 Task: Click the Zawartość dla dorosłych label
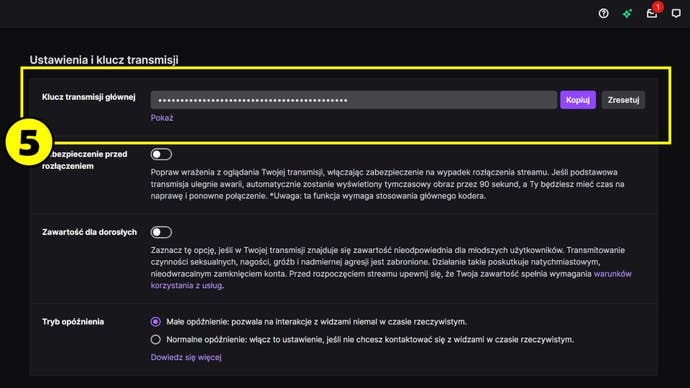tap(89, 232)
